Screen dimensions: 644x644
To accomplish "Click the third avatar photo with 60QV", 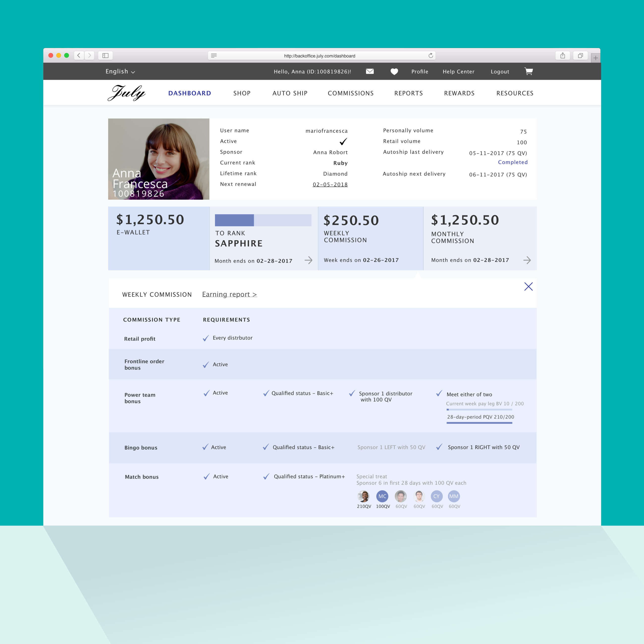I will [401, 496].
